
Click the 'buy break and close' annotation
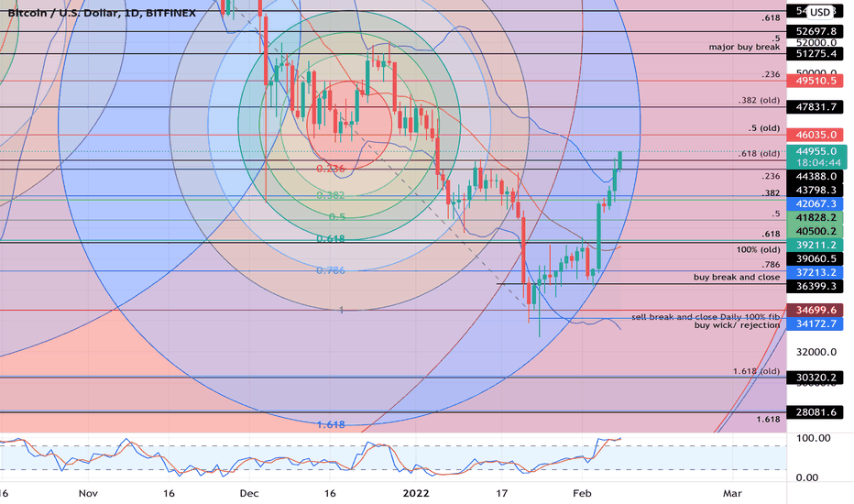click(x=737, y=277)
